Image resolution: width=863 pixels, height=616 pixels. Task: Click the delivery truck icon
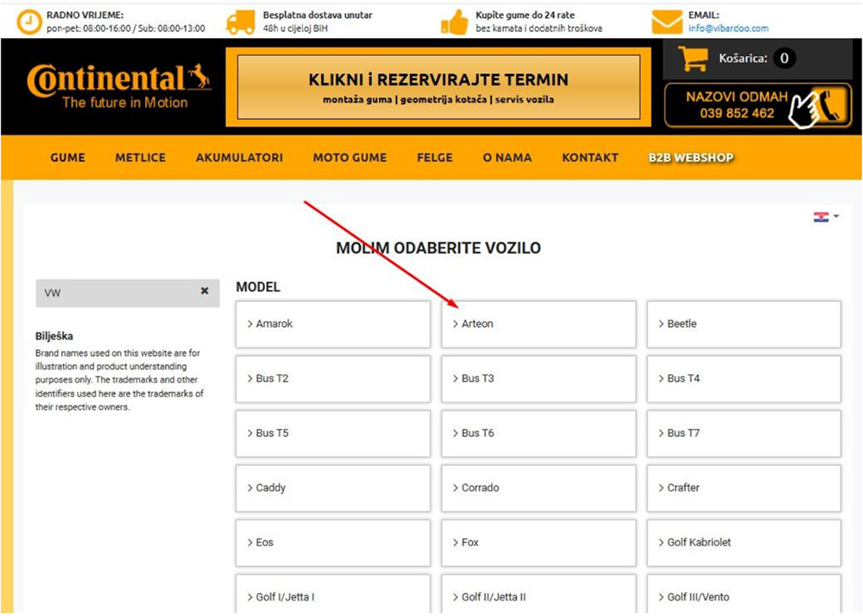(x=241, y=22)
